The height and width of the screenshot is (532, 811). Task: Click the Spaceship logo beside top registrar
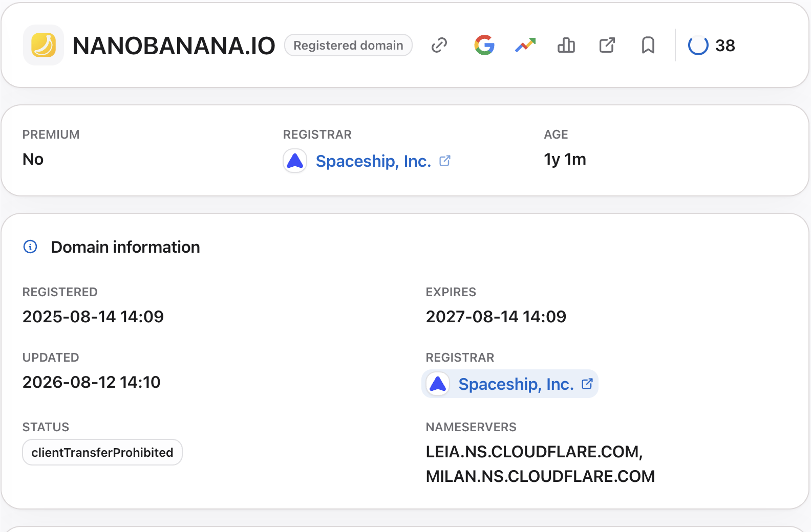coord(295,161)
